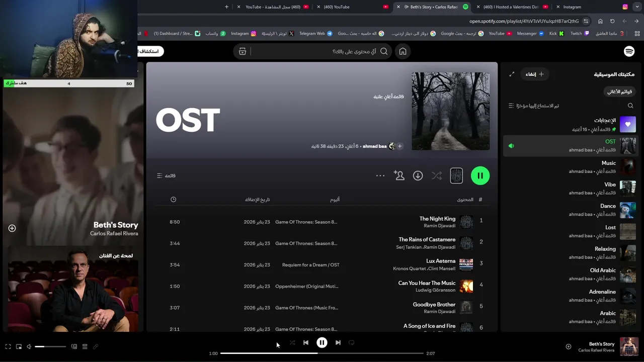Toggle repeat in the bottom player bar
The image size is (644, 362).
tap(351, 342)
